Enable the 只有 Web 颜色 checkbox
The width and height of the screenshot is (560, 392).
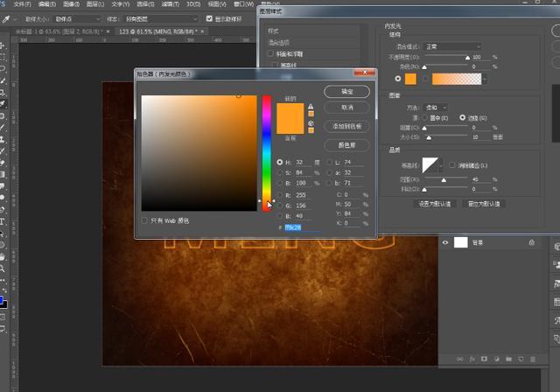[144, 220]
